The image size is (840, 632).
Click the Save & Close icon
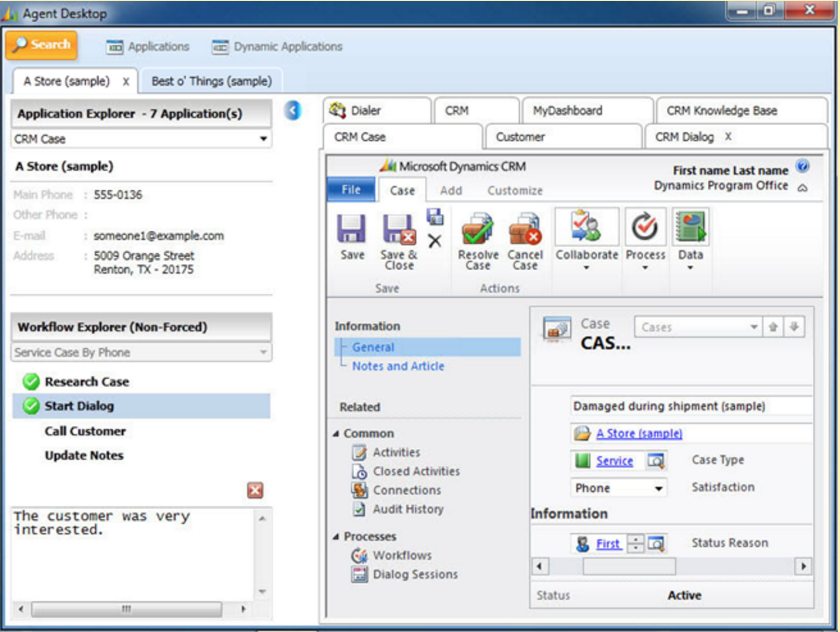click(x=399, y=230)
